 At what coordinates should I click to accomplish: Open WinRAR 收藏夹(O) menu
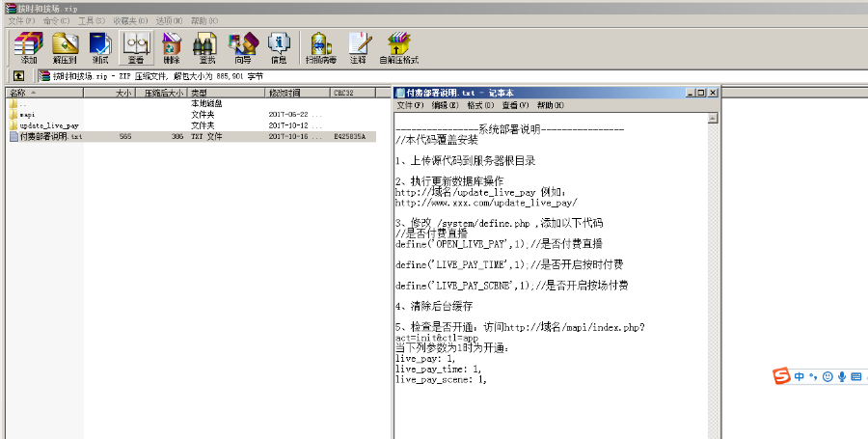(x=130, y=20)
